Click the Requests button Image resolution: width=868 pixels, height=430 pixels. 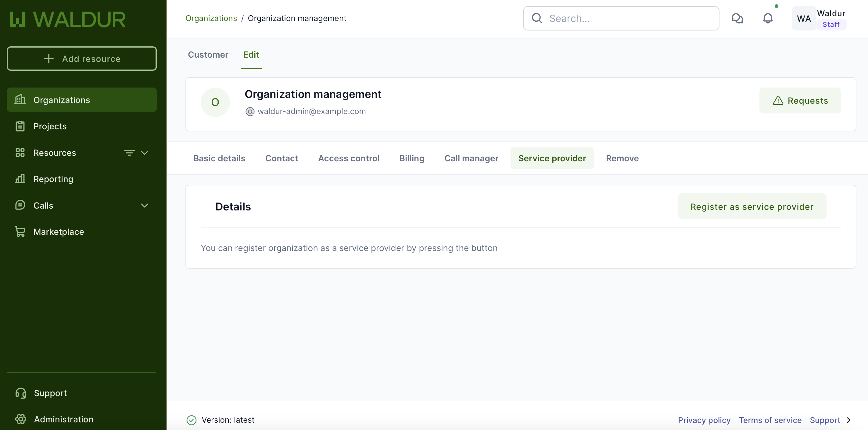pyautogui.click(x=800, y=100)
